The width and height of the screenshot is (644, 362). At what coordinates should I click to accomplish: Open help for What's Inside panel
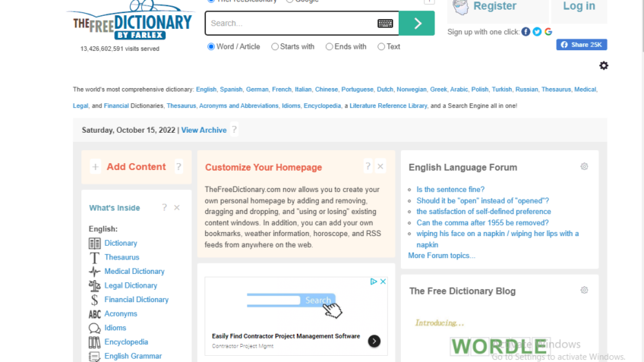click(164, 207)
